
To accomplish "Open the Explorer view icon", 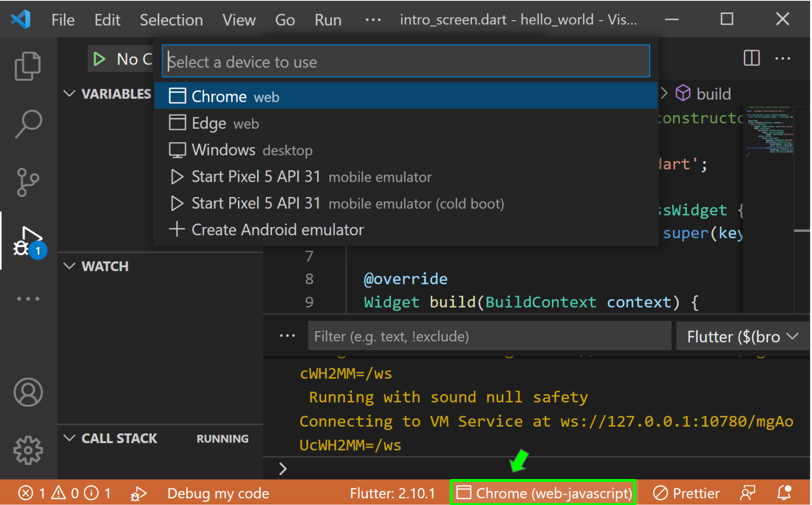I will [x=28, y=66].
